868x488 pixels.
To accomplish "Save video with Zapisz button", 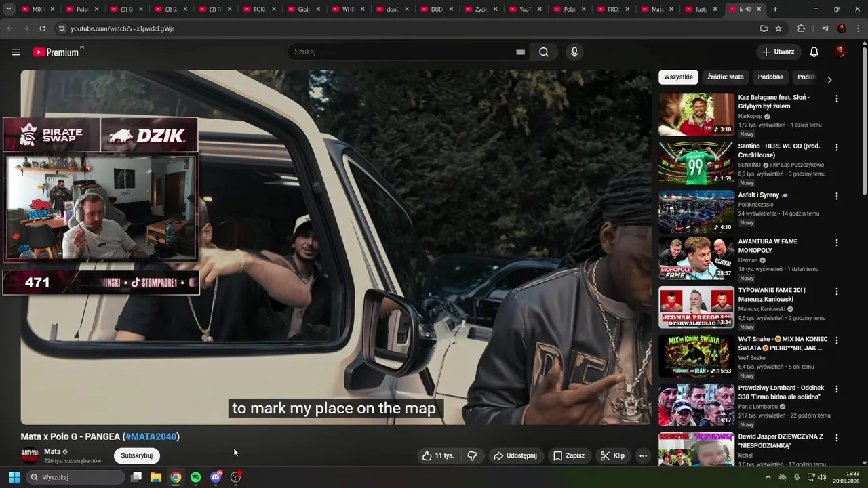I will [x=568, y=456].
